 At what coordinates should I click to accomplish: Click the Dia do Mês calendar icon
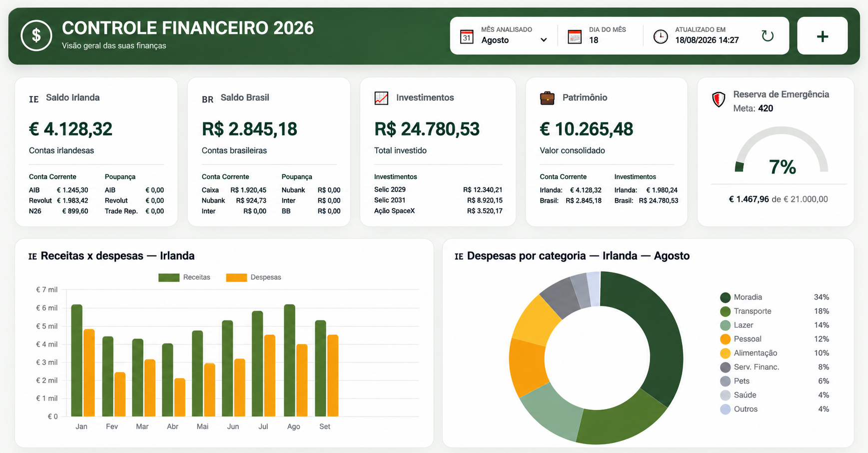coord(575,36)
